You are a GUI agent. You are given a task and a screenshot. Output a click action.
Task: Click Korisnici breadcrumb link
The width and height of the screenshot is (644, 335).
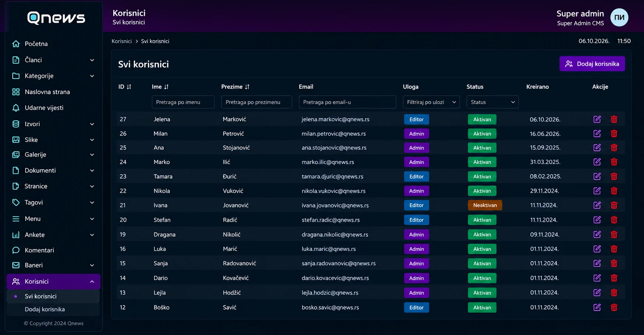tap(122, 41)
